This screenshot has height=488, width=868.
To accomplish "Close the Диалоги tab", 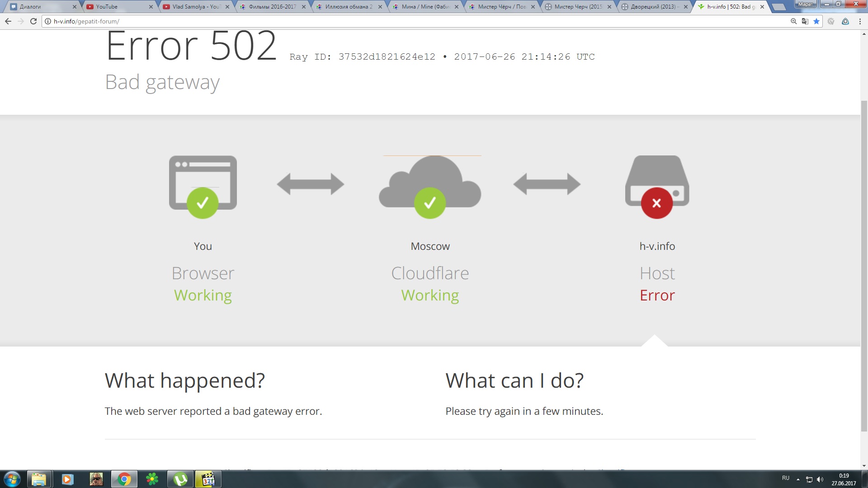I will click(x=75, y=7).
